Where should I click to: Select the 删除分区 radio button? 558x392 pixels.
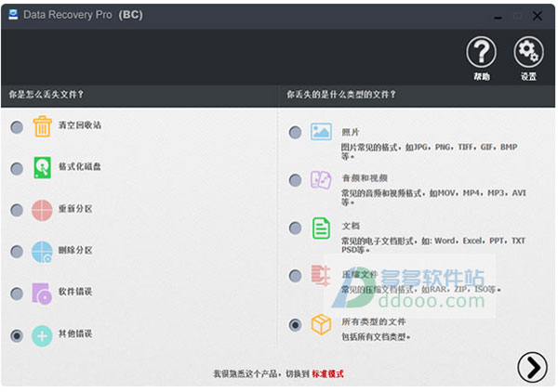[17, 252]
